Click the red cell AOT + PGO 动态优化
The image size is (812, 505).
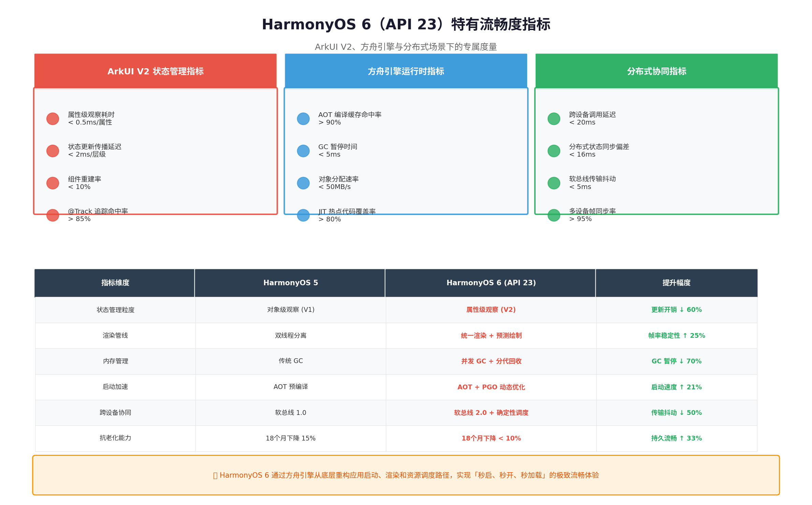pyautogui.click(x=491, y=387)
